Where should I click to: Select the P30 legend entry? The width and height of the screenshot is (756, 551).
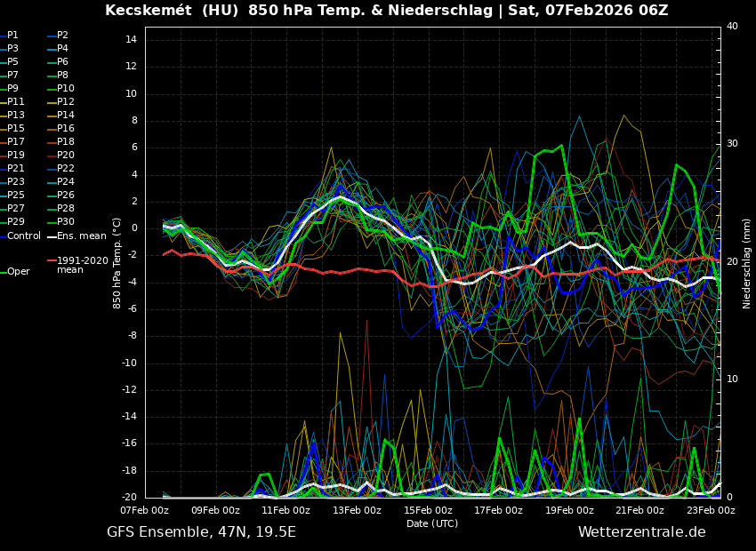click(x=66, y=222)
